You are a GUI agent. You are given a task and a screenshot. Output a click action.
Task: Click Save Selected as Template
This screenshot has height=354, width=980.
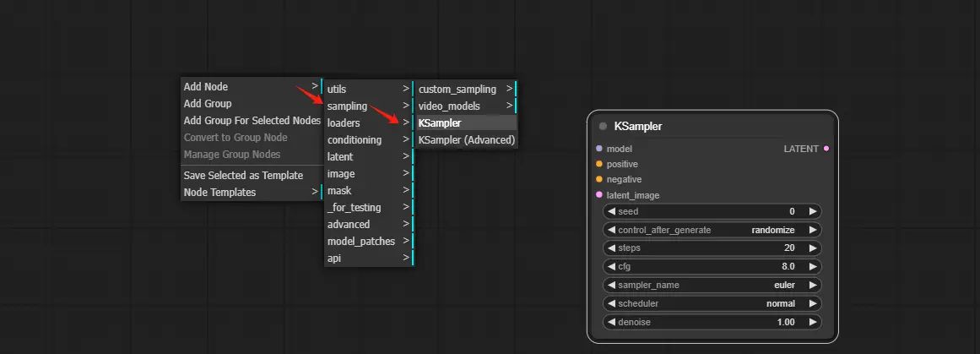243,176
